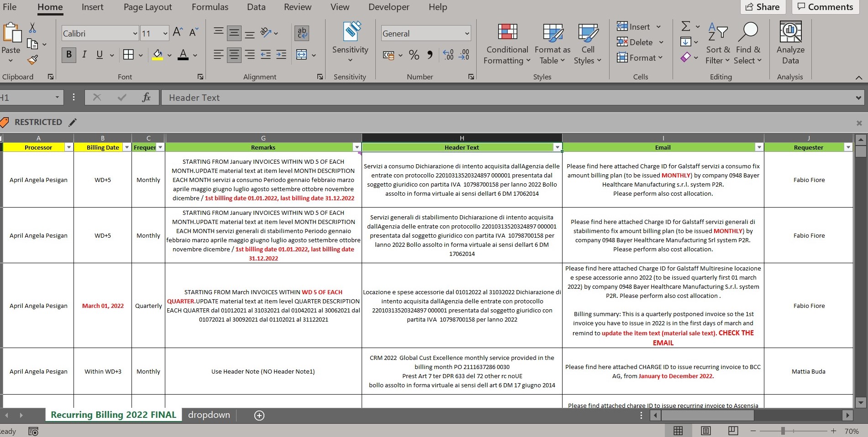Click in the formula bar with Header Text
The image size is (868, 437).
click(x=502, y=98)
